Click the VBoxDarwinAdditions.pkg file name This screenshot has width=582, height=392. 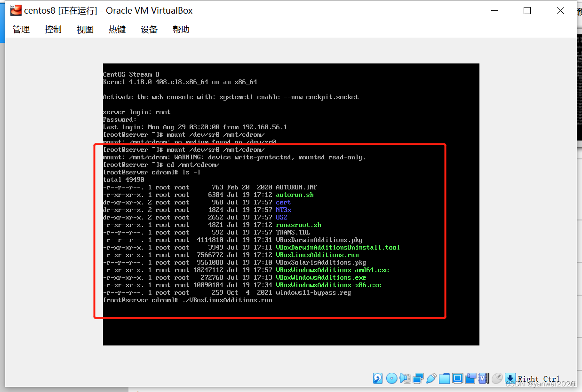pyautogui.click(x=319, y=240)
